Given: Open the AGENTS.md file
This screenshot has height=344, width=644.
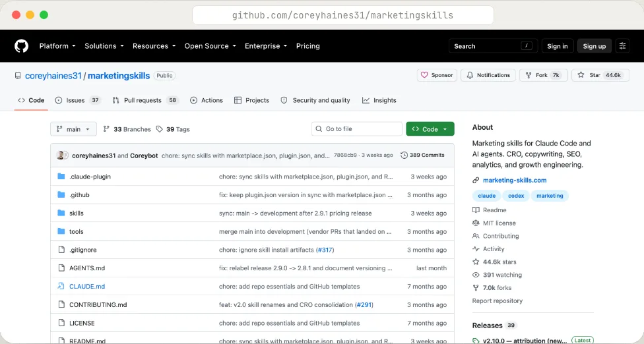Looking at the screenshot, I should 87,268.
